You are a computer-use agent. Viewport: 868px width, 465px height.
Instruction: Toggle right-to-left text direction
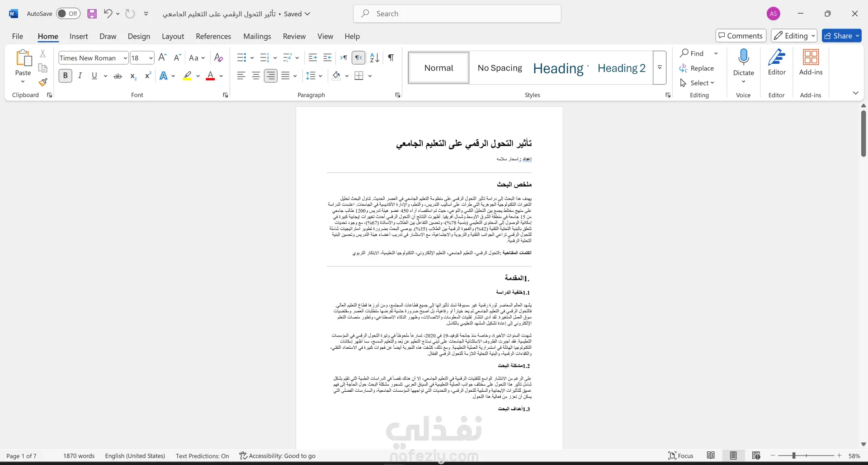click(x=359, y=57)
